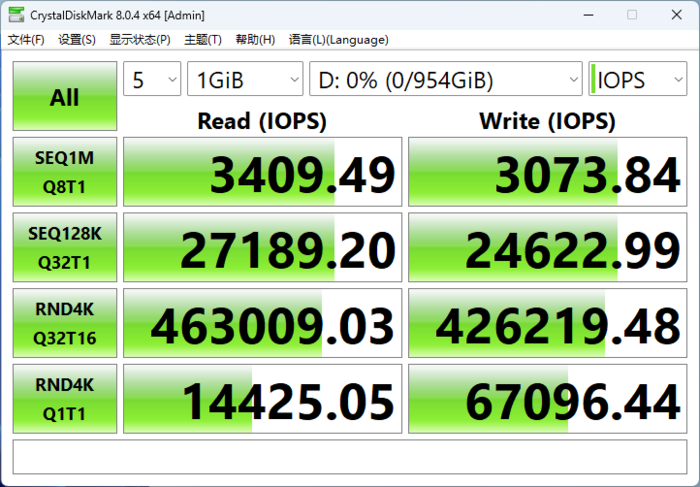Click the RND4K Q1T1 write result 67096.44
The height and width of the screenshot is (487, 700).
548,399
